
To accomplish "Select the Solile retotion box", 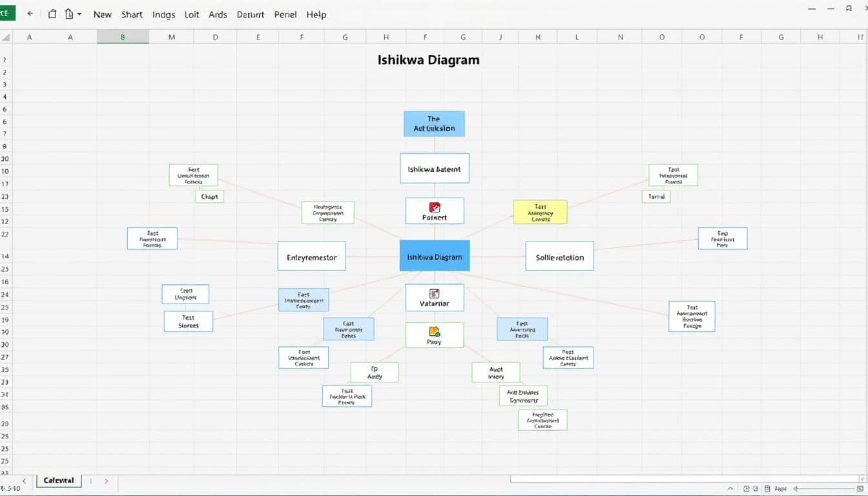I will pyautogui.click(x=559, y=256).
